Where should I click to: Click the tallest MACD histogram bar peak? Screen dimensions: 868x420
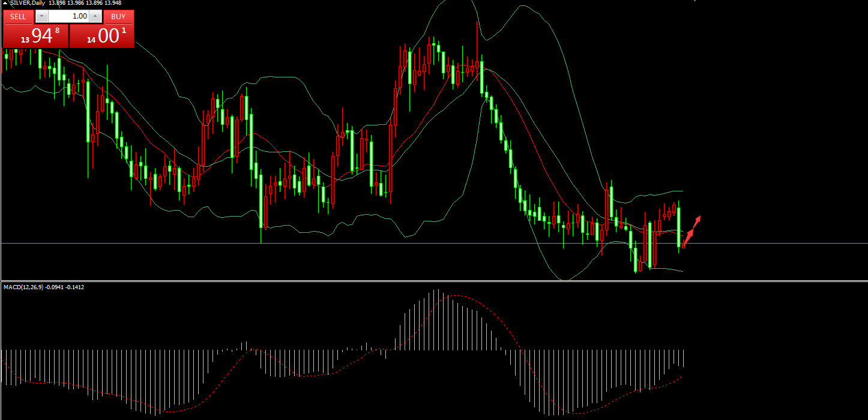pyautogui.click(x=436, y=291)
